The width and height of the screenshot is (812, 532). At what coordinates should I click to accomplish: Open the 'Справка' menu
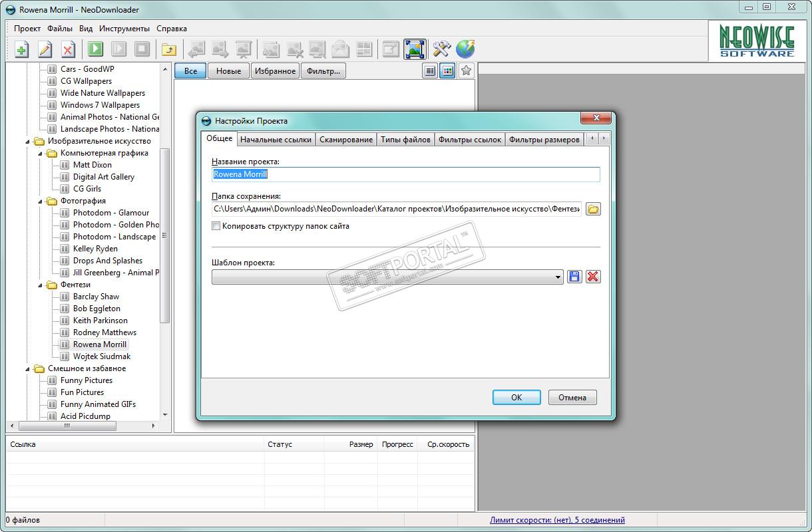click(172, 29)
